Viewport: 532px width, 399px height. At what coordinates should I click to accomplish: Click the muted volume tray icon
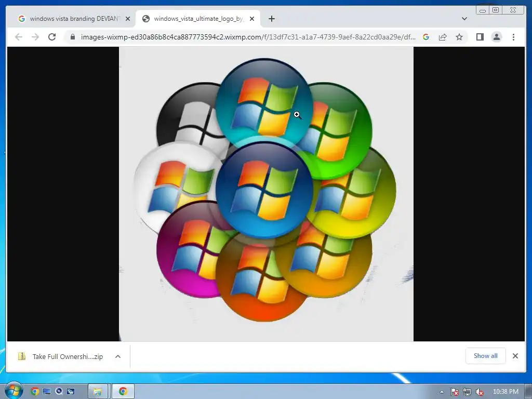click(x=480, y=392)
